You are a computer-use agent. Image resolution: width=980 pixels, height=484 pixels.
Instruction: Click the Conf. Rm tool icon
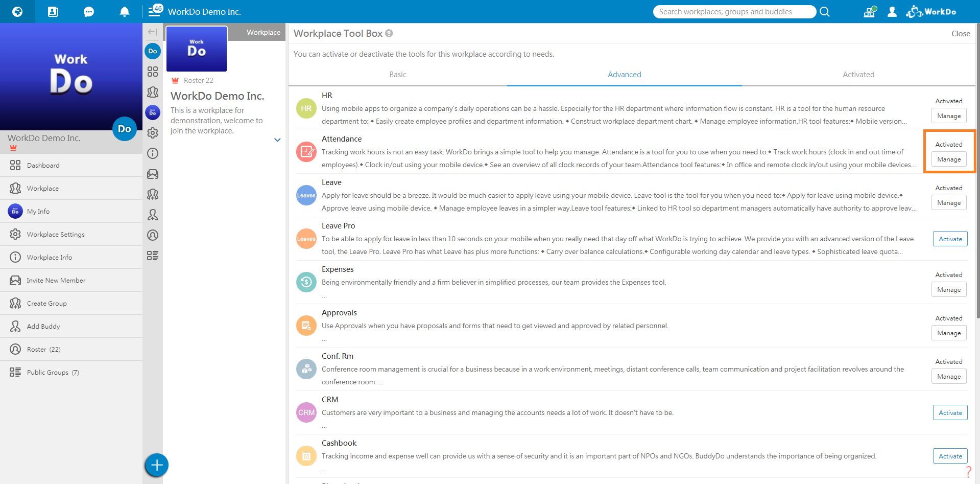(306, 369)
